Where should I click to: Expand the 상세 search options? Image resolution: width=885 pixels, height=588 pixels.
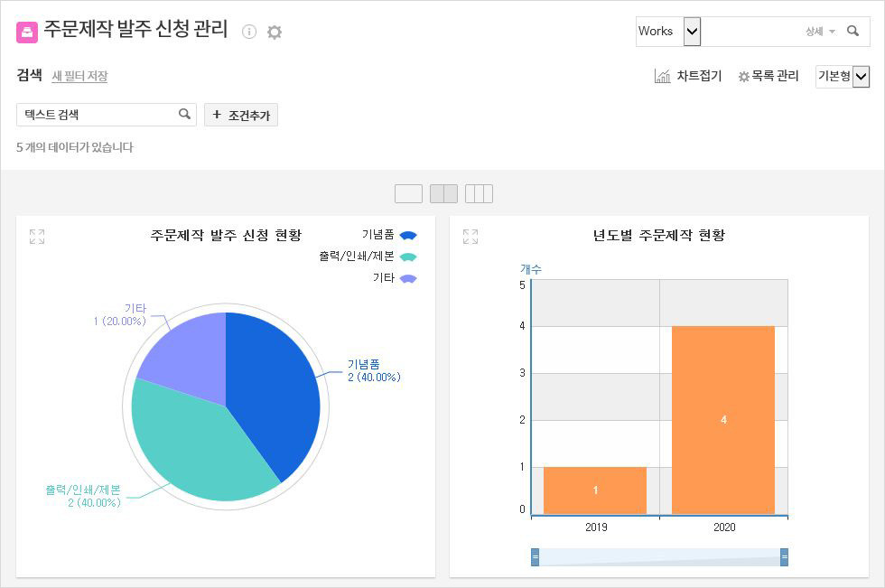coord(820,32)
